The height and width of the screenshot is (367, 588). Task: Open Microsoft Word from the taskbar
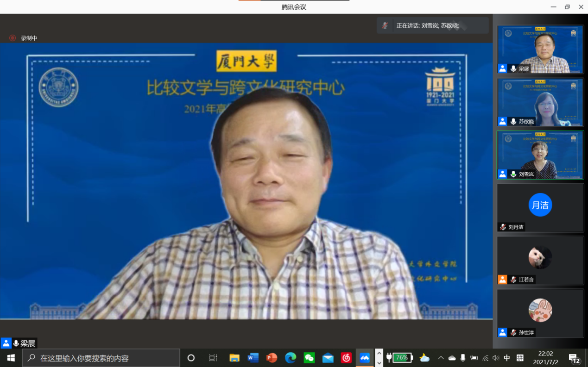tap(253, 358)
